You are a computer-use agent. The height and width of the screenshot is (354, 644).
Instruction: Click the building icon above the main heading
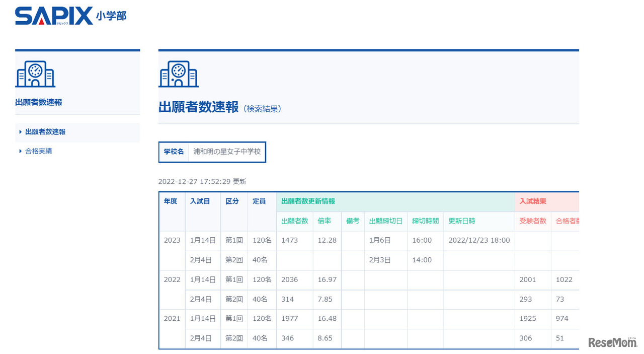pos(179,75)
